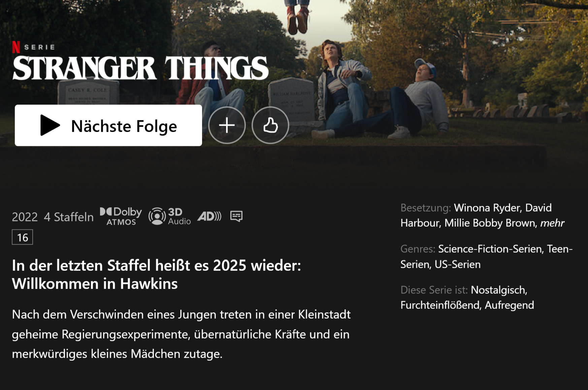Image resolution: width=588 pixels, height=390 pixels.
Task: Click the subtitles available icon
Action: [x=236, y=216]
